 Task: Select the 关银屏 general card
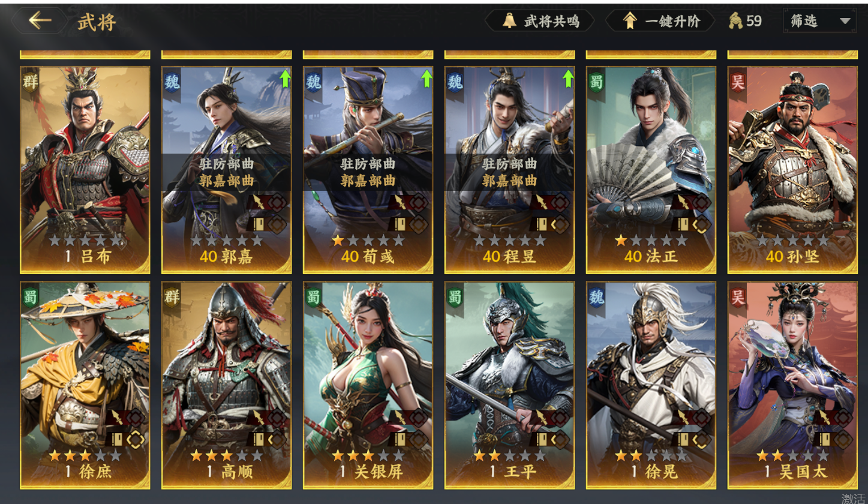368,385
